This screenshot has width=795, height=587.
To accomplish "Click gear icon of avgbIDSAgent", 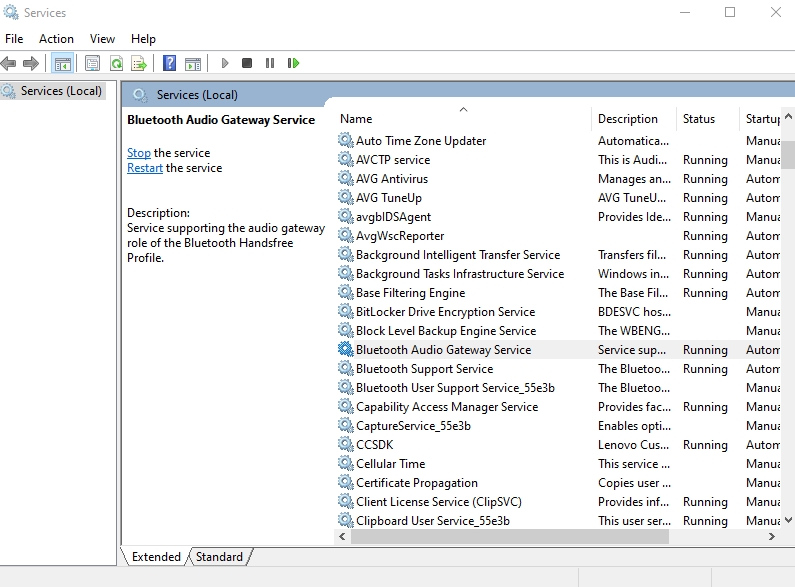I will click(345, 216).
